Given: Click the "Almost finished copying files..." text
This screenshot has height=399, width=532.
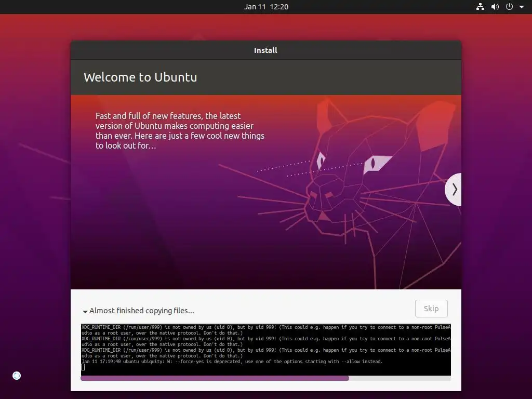Looking at the screenshot, I should coord(141,311).
